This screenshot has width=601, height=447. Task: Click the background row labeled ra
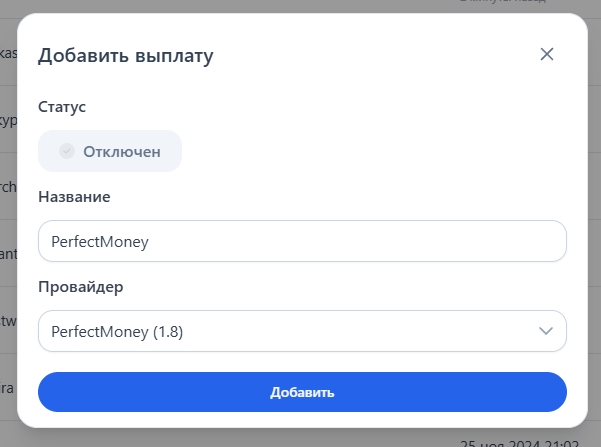[x=9, y=388]
